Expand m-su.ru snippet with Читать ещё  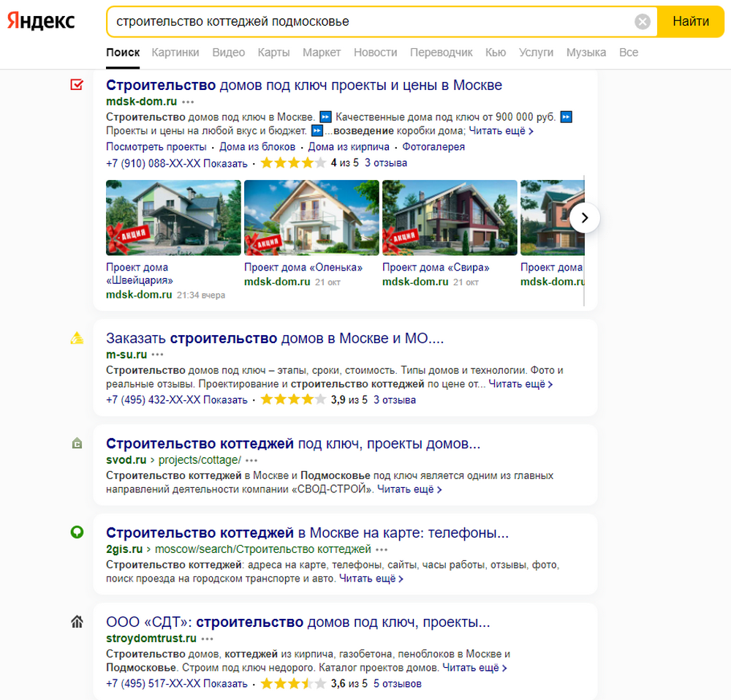(x=520, y=384)
